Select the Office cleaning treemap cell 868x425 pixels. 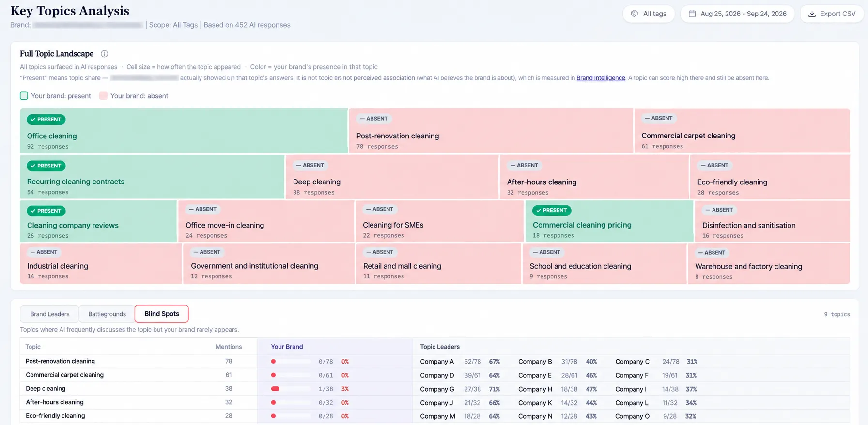[x=184, y=131]
